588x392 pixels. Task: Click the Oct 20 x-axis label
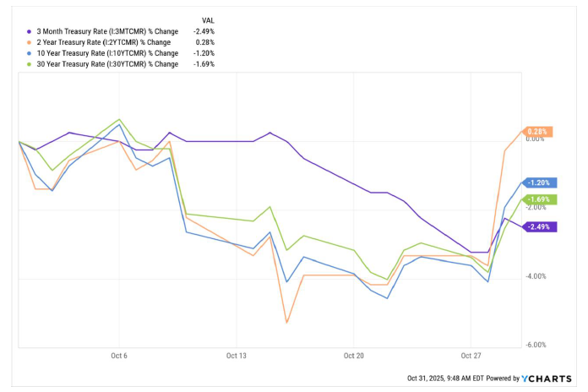355,357
